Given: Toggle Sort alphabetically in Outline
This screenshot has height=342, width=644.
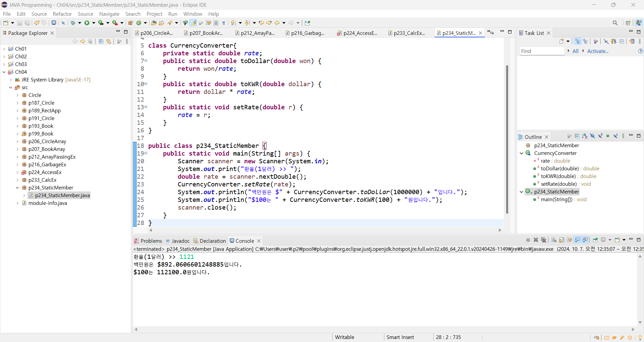Looking at the screenshot, I should (585, 136).
